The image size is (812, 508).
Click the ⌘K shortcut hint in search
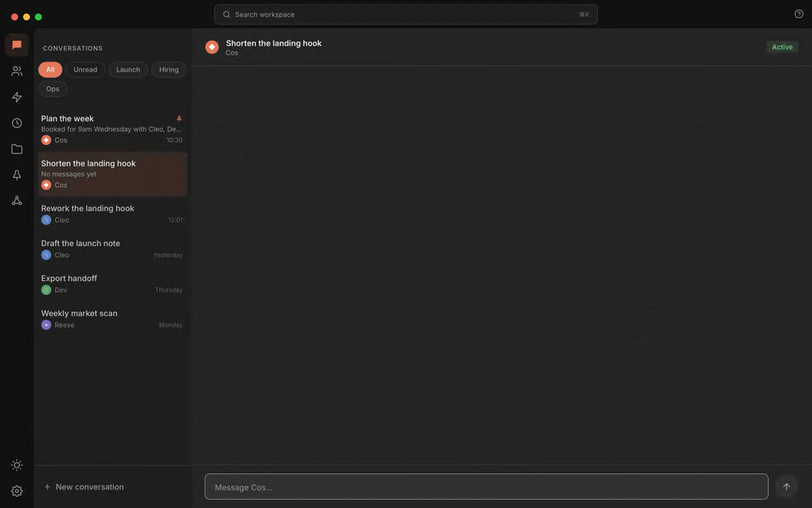584,14
